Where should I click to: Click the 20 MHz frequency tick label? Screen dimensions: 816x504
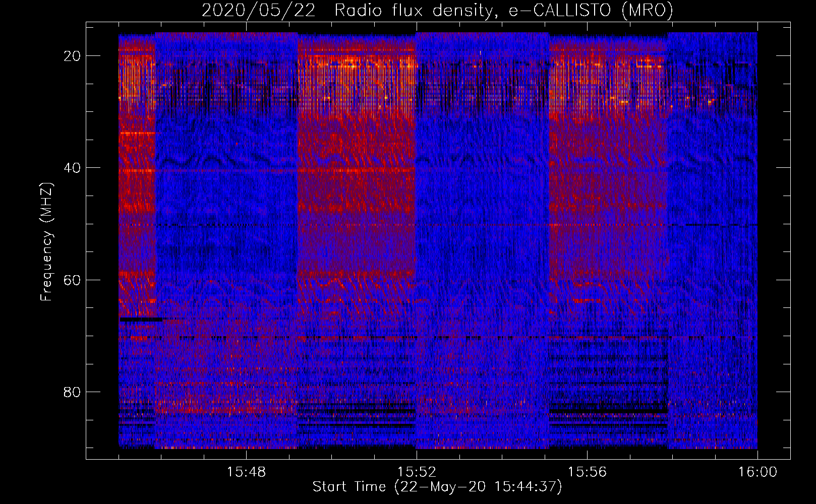pyautogui.click(x=73, y=56)
